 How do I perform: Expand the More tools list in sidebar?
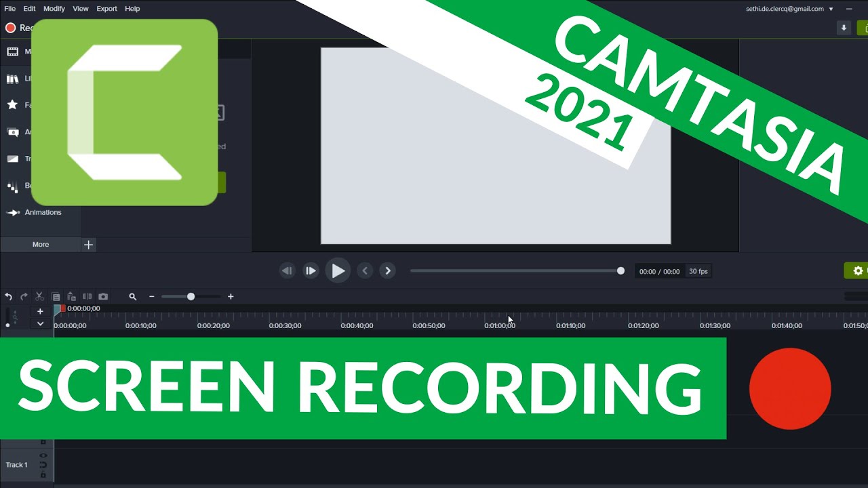pos(41,245)
